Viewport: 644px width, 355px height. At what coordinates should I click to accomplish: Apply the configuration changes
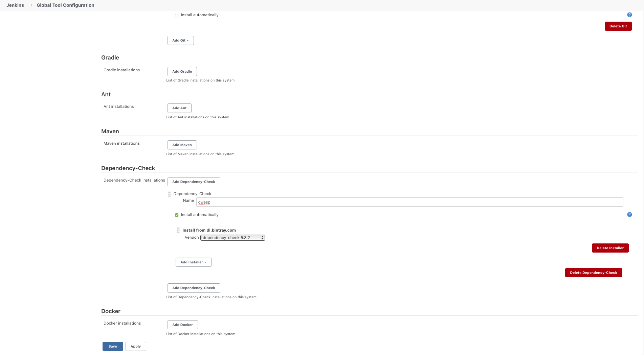coord(136,346)
